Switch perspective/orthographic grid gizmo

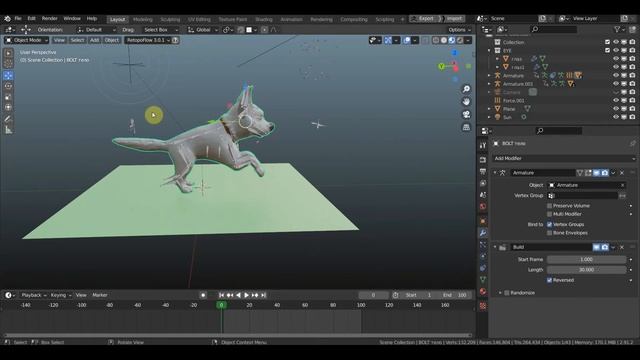(x=466, y=127)
